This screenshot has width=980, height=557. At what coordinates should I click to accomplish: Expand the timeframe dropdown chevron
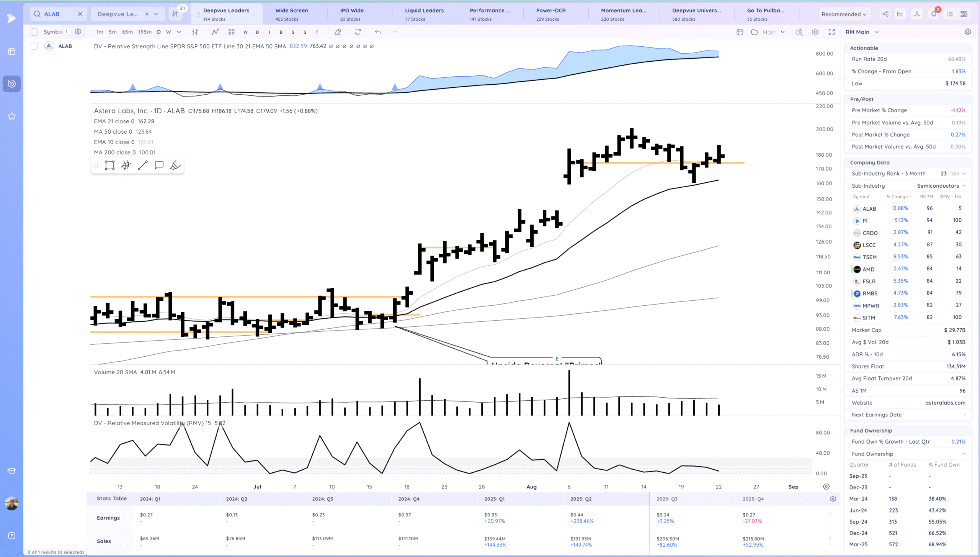(x=179, y=32)
